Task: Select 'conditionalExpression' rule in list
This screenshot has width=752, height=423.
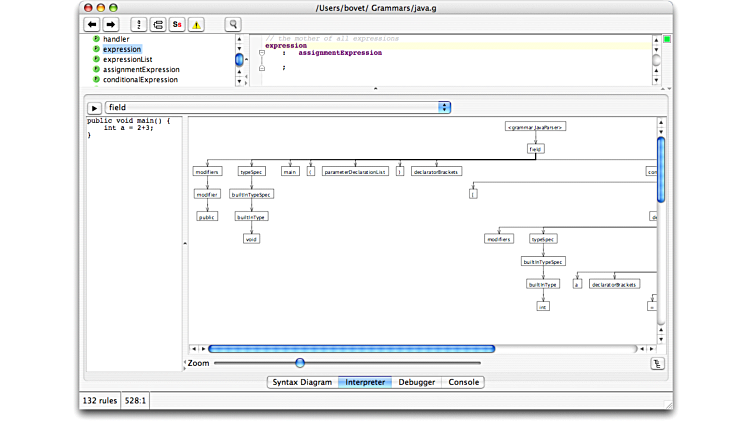Action: pyautogui.click(x=140, y=80)
